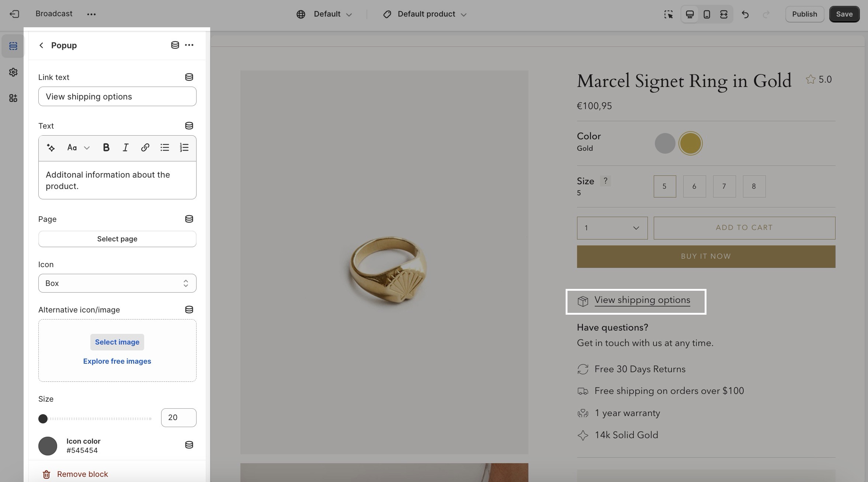Click the exit editor icon
The width and height of the screenshot is (868, 482).
14,14
